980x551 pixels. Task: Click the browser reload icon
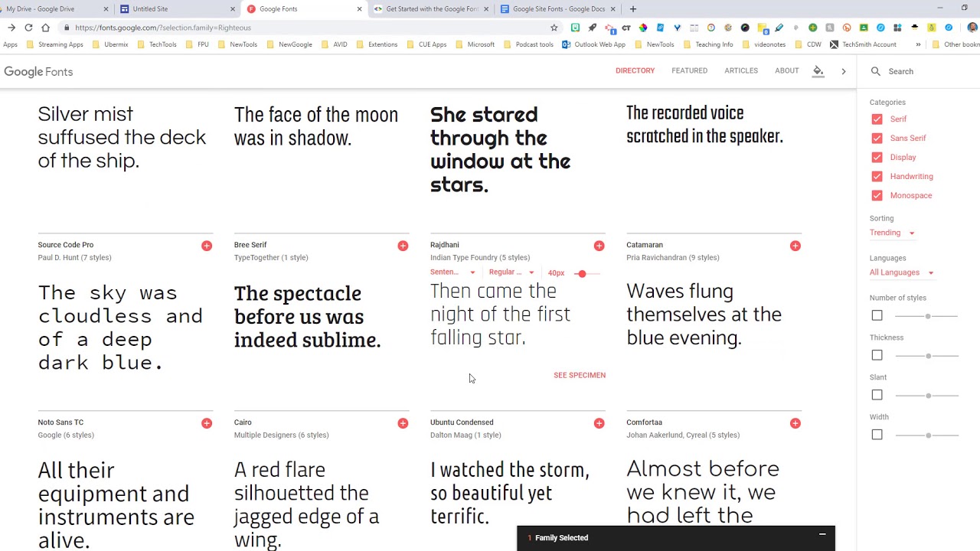click(28, 28)
